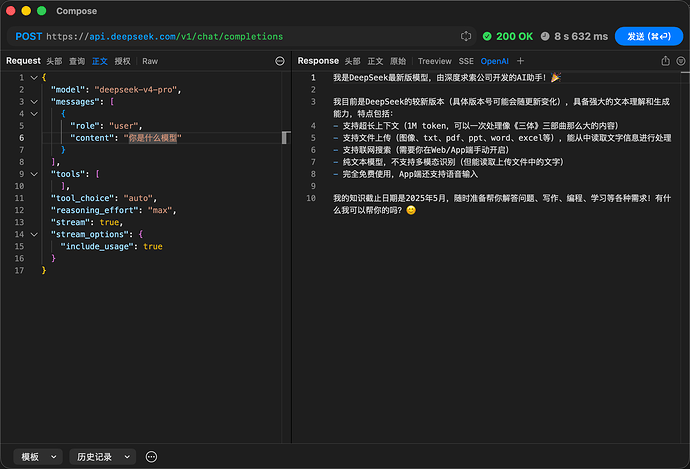
Task: Click response line about 完全免费使用
Action: (x=405, y=174)
